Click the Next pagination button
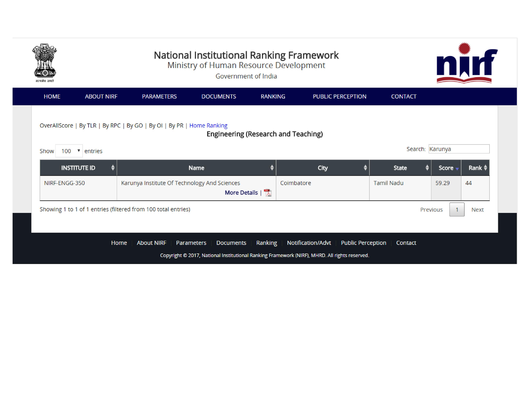 pyautogui.click(x=478, y=210)
